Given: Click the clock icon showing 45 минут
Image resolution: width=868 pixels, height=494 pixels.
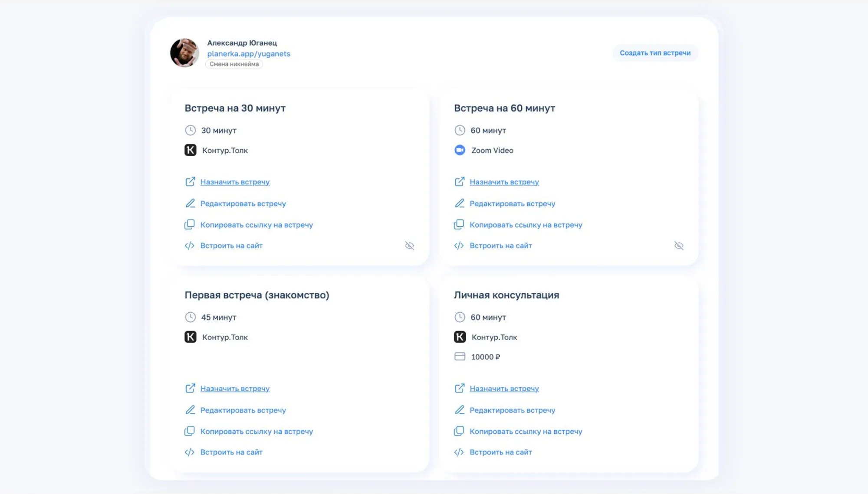Looking at the screenshot, I should click(190, 317).
